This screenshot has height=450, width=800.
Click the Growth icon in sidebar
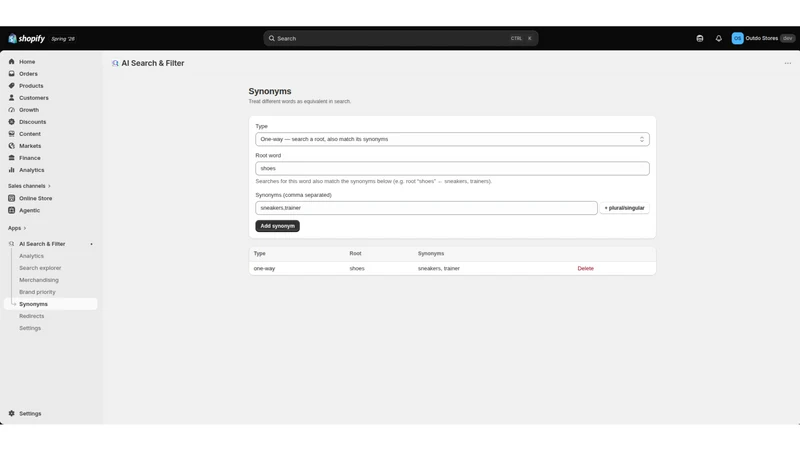pos(11,110)
